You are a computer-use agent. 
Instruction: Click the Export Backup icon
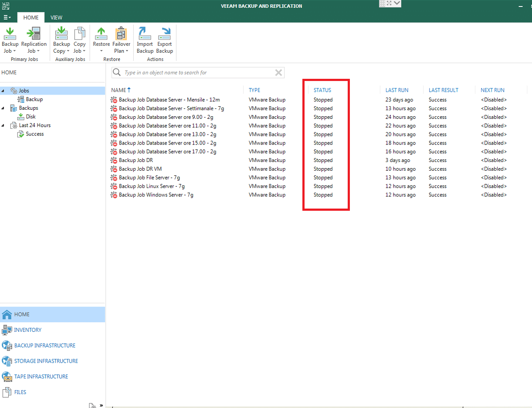coord(164,34)
